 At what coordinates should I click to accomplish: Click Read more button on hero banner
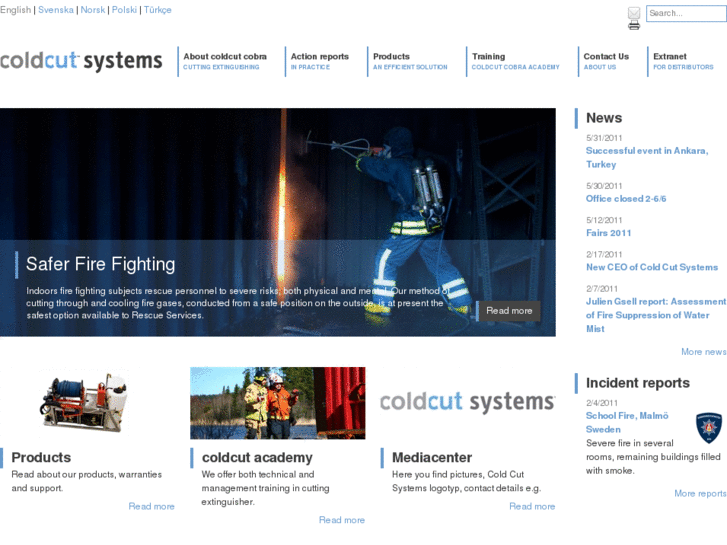pos(509,311)
